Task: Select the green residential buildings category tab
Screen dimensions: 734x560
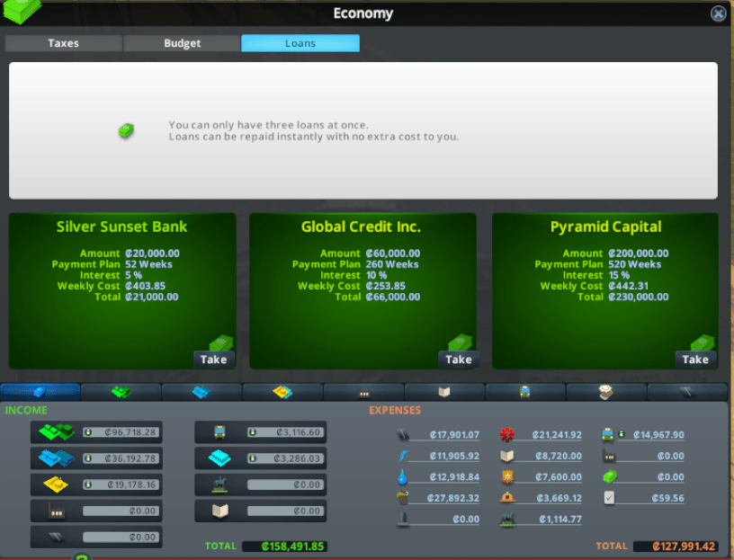Action: click(x=121, y=392)
